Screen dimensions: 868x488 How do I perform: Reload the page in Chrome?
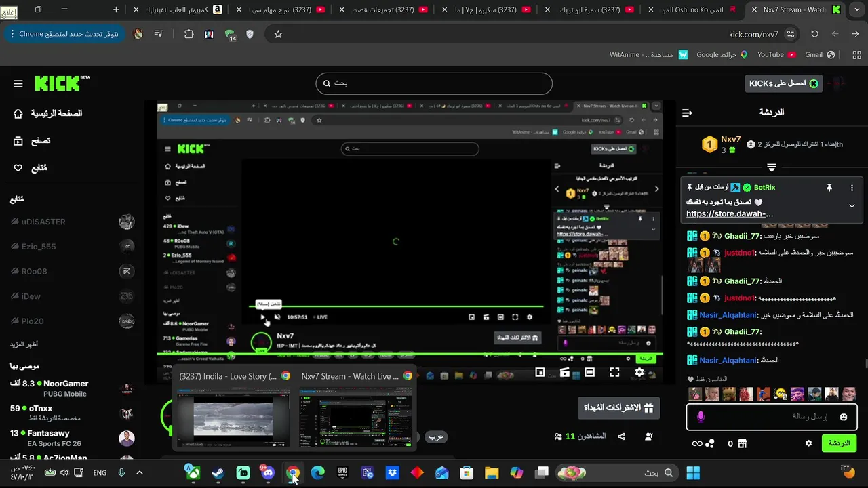814,34
